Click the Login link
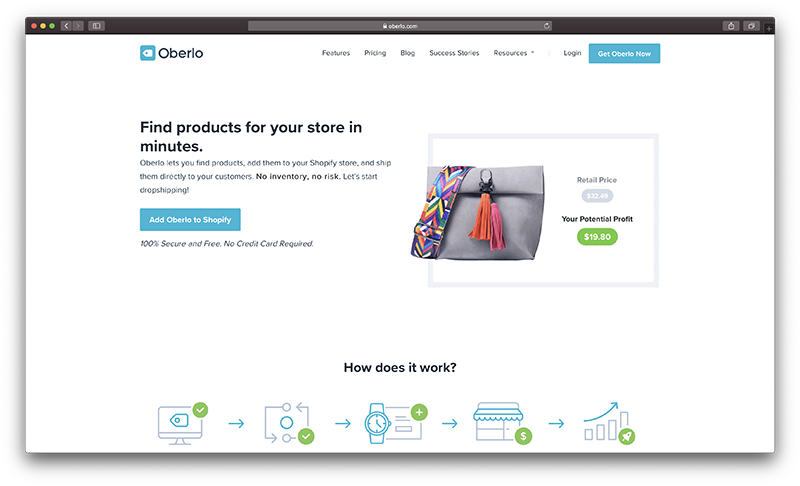800x486 pixels. [x=572, y=53]
